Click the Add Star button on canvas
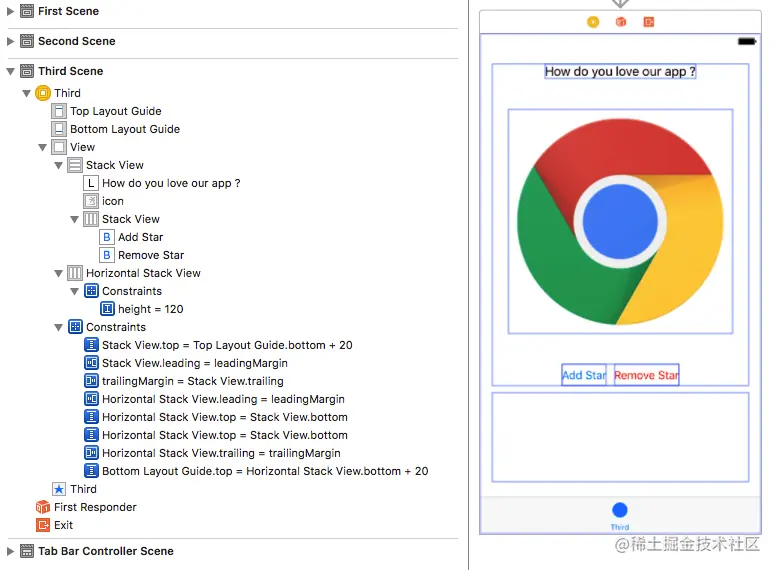The image size is (777, 570). click(x=585, y=375)
